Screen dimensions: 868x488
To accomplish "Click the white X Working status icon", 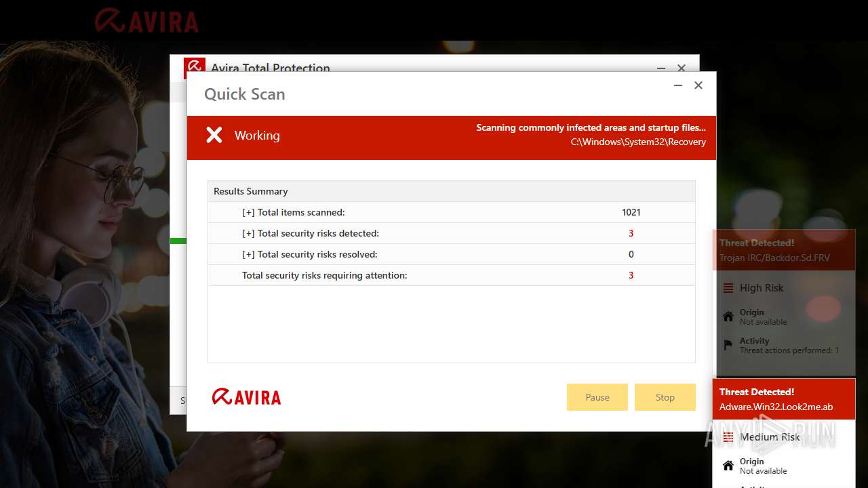I will [x=214, y=136].
